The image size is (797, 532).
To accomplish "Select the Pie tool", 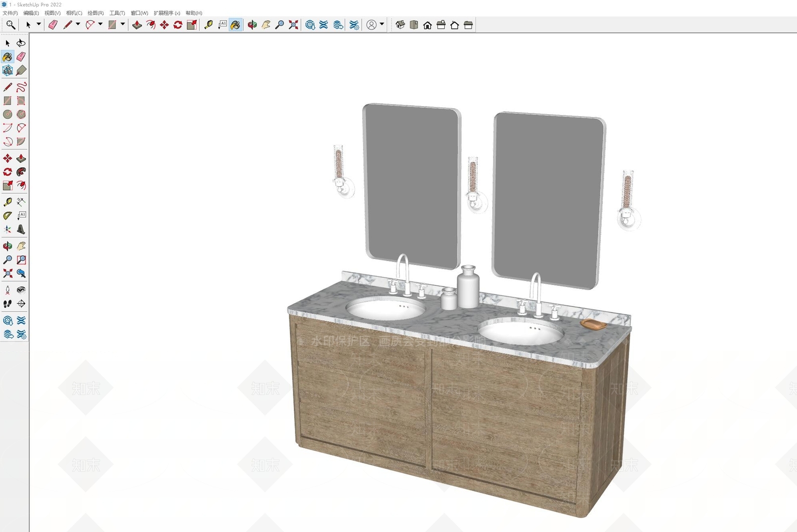I will click(x=21, y=141).
